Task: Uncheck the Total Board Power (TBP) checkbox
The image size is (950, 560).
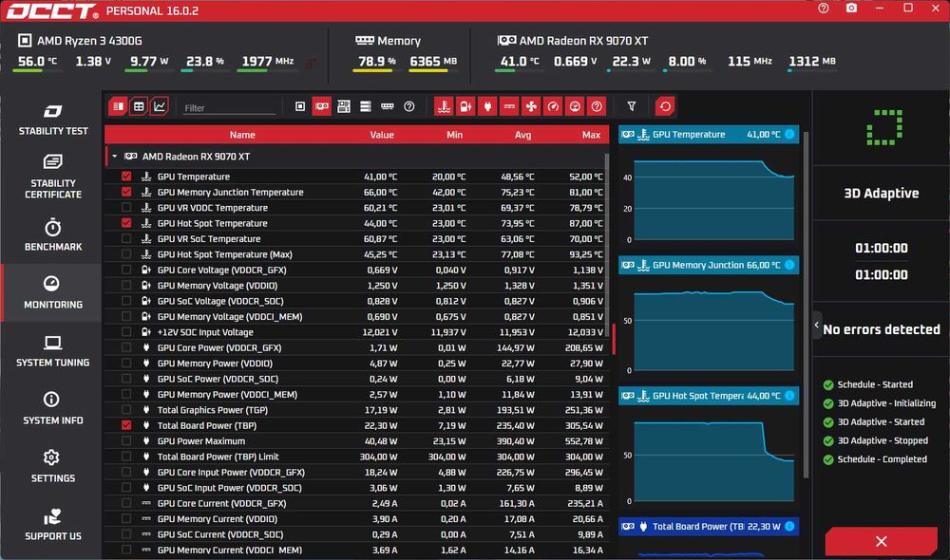Action: click(126, 425)
